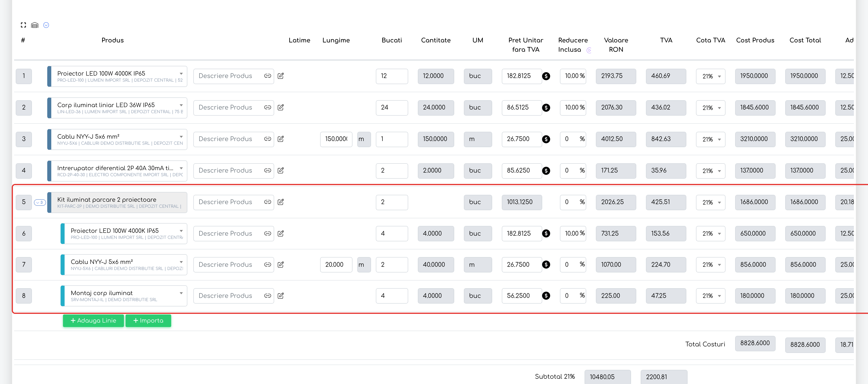Click the discount field 10.00 % in row 6
868x384 pixels.
coord(573,233)
